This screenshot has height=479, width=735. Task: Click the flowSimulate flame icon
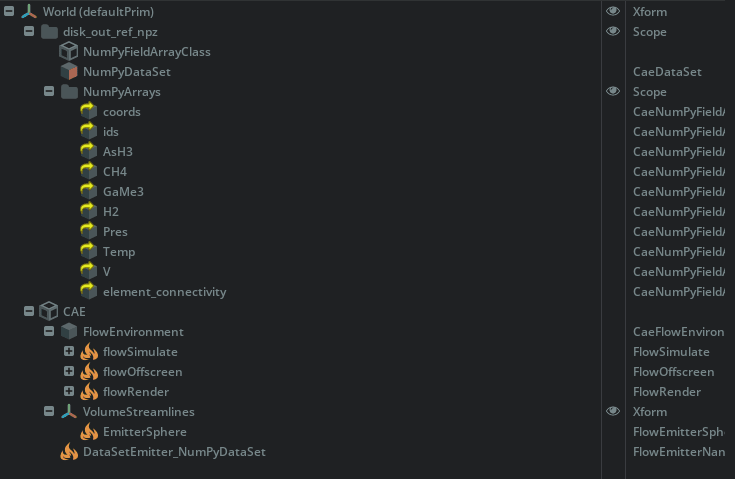coord(89,352)
